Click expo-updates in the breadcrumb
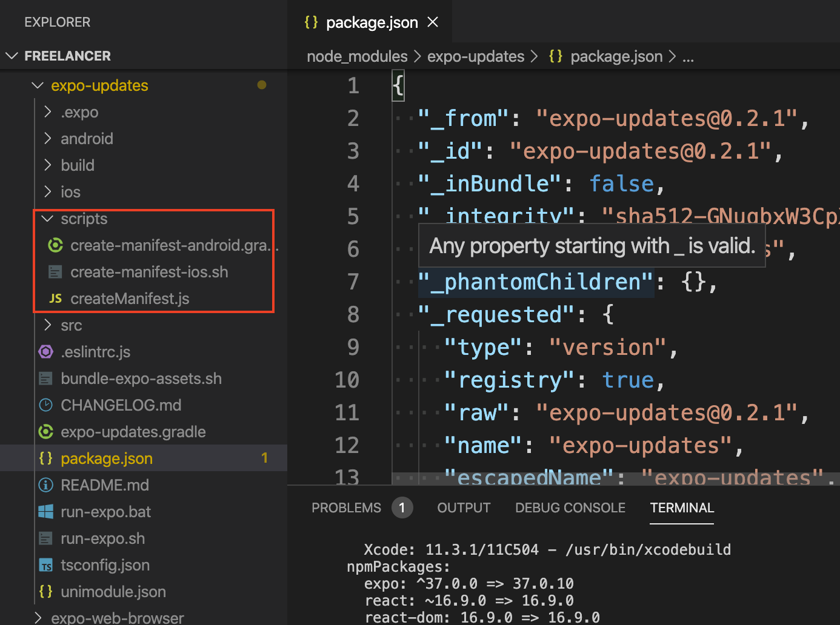Image resolution: width=840 pixels, height=625 pixels. pos(476,56)
